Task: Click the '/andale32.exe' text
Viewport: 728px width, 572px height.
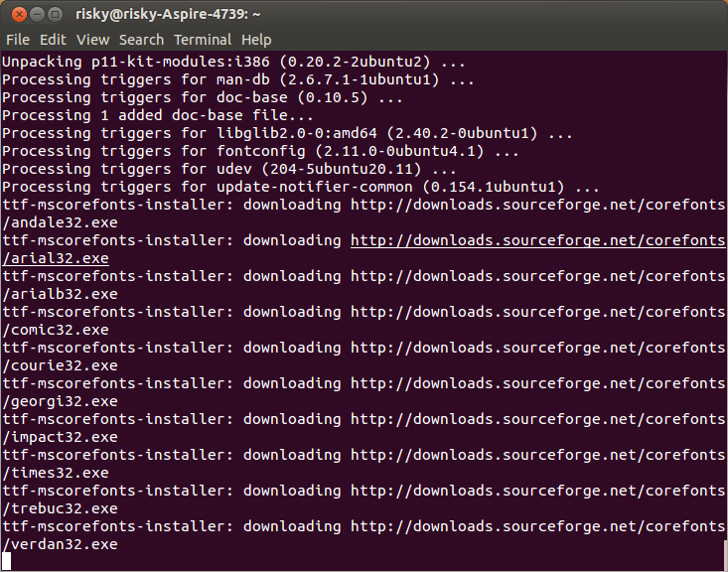Action: [x=60, y=222]
